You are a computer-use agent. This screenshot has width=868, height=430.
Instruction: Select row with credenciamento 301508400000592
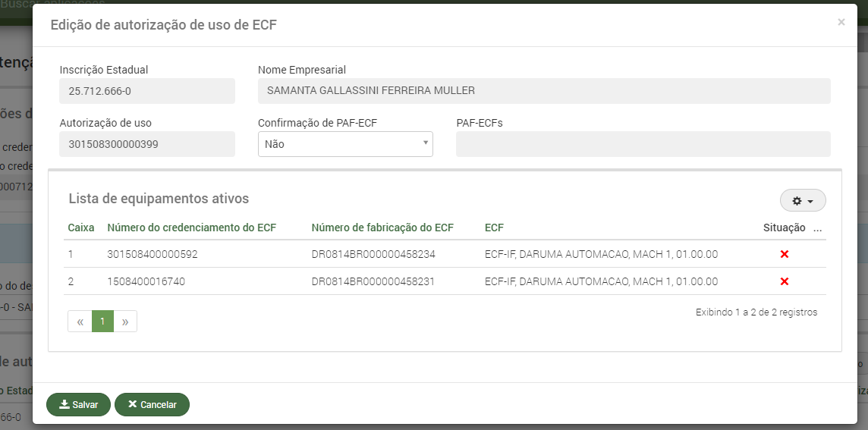click(x=153, y=254)
